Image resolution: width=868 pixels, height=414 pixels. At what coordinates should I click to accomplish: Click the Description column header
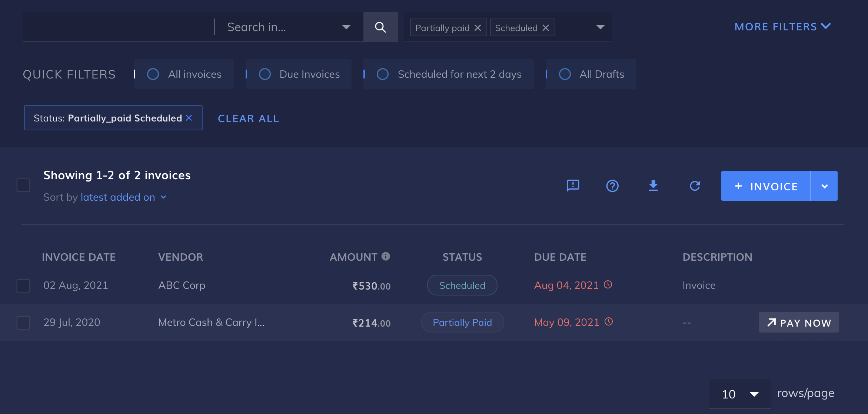(x=717, y=257)
